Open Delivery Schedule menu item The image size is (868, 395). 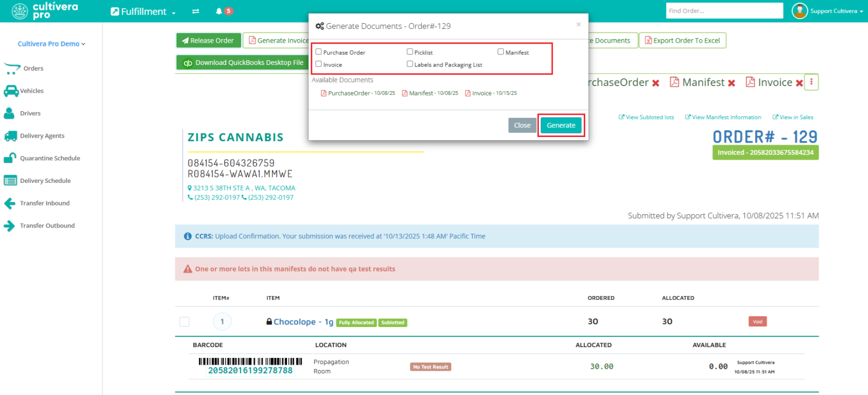(45, 181)
